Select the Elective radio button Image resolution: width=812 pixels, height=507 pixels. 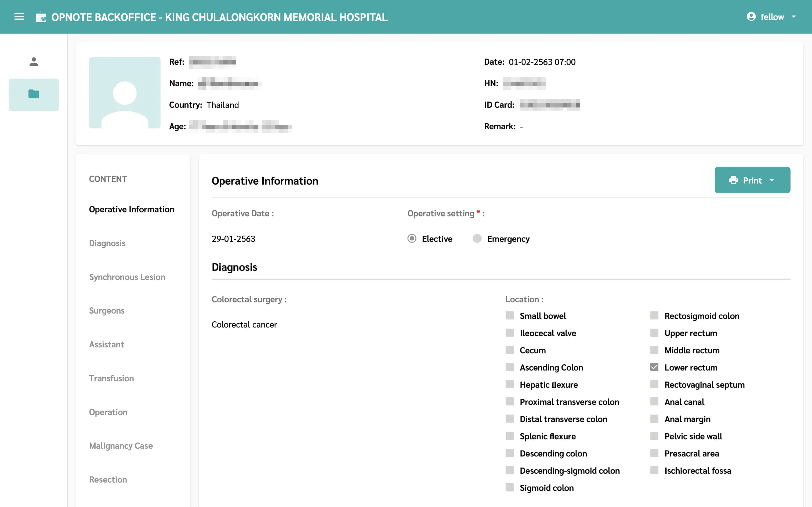[x=412, y=238]
